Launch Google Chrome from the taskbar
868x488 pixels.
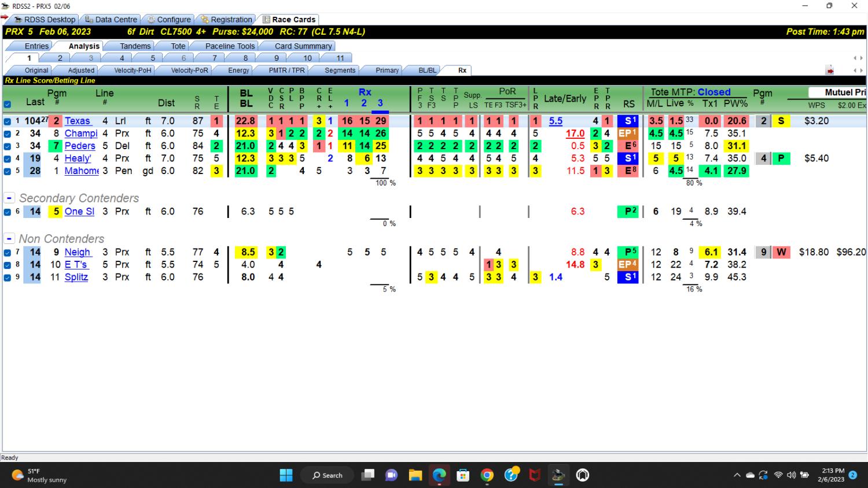[x=487, y=475]
